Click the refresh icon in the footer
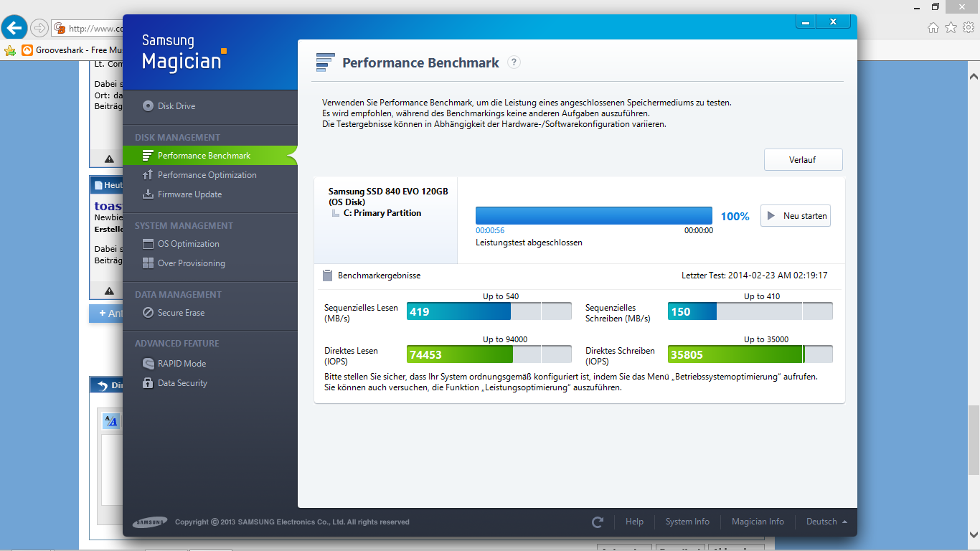Screen dimensions: 980x551 [598, 522]
